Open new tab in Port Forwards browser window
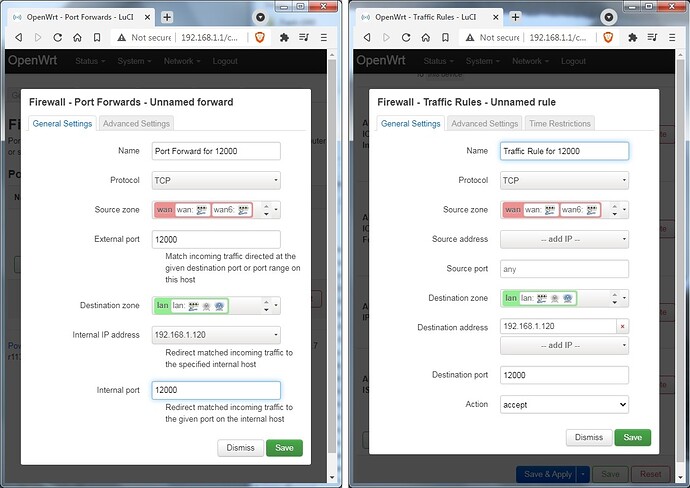 pyautogui.click(x=167, y=17)
